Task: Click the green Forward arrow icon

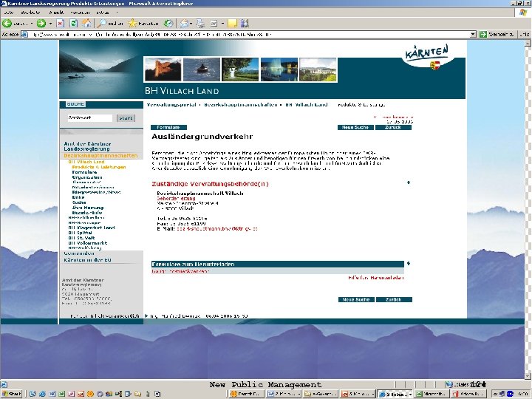Action: pyautogui.click(x=41, y=24)
